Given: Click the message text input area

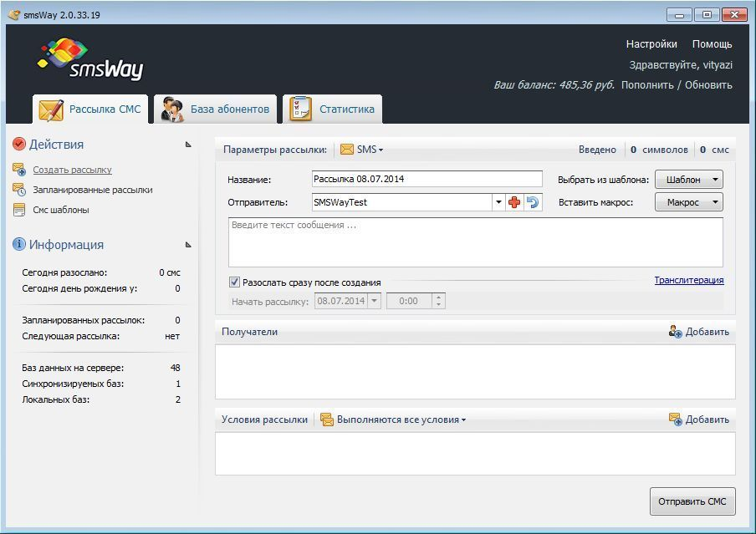Looking at the screenshot, I should click(x=475, y=242).
